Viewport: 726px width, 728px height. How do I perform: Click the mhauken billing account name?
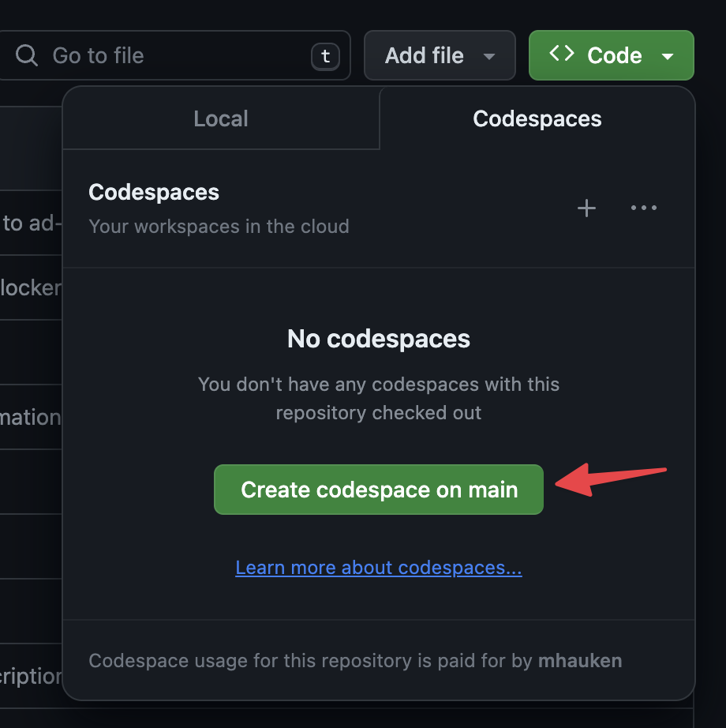[x=580, y=660]
